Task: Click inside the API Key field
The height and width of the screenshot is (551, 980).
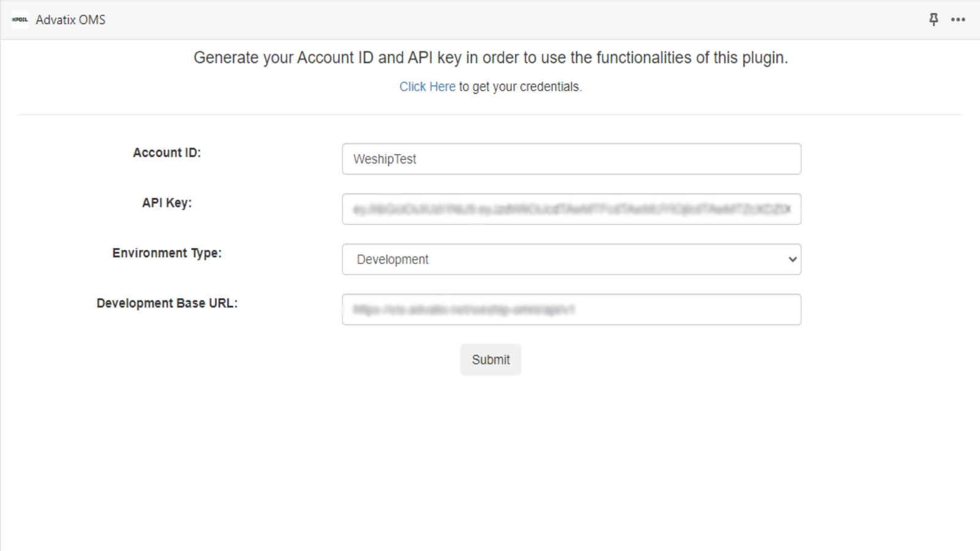Action: tap(571, 209)
